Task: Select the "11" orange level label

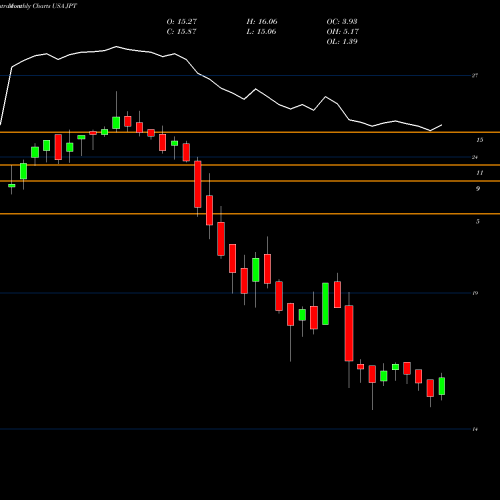Action: pos(479,173)
